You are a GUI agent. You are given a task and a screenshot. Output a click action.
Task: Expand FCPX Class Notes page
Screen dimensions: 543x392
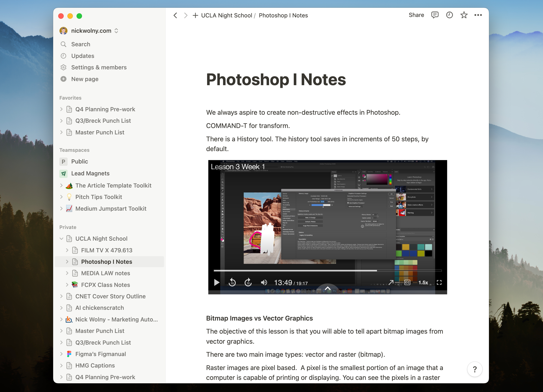point(67,285)
